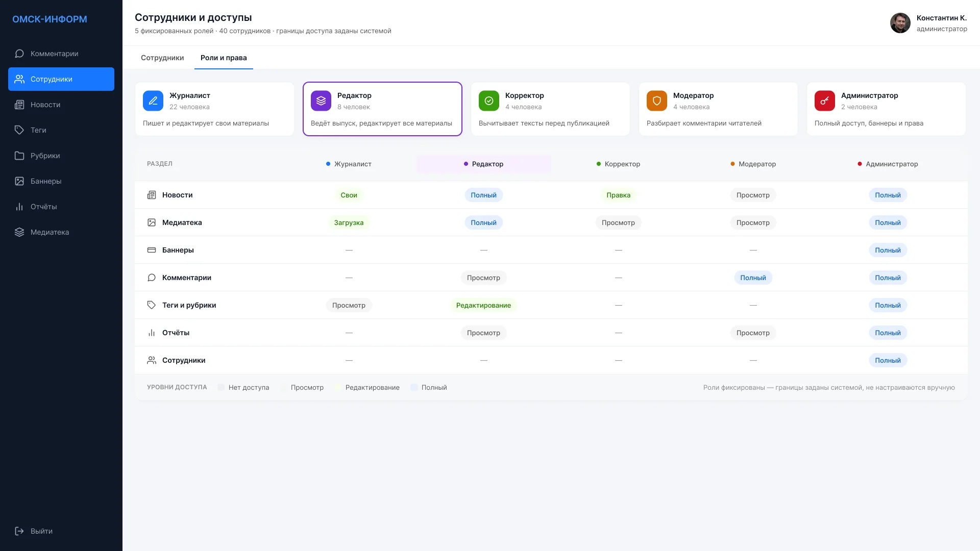This screenshot has width=980, height=551.
Task: Click the Полный legend label
Action: (434, 387)
